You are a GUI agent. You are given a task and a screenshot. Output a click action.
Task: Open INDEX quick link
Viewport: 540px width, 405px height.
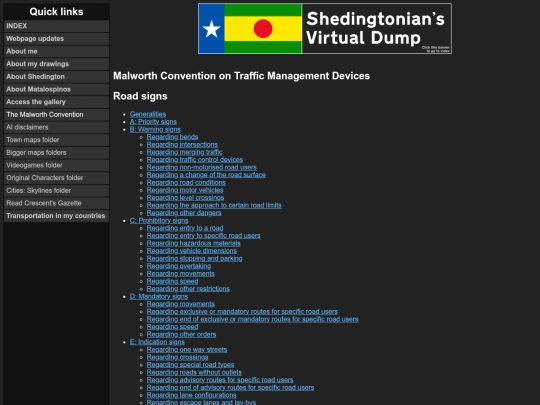[56, 26]
